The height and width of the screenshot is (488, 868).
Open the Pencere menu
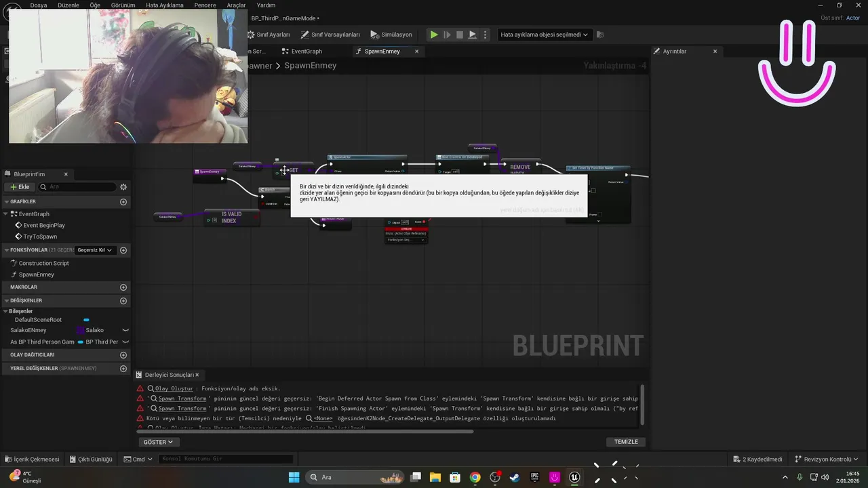205,5
